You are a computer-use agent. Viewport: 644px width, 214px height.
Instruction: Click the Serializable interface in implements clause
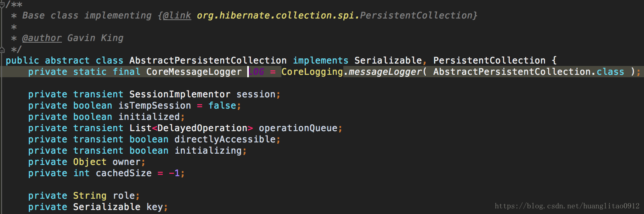pos(388,61)
